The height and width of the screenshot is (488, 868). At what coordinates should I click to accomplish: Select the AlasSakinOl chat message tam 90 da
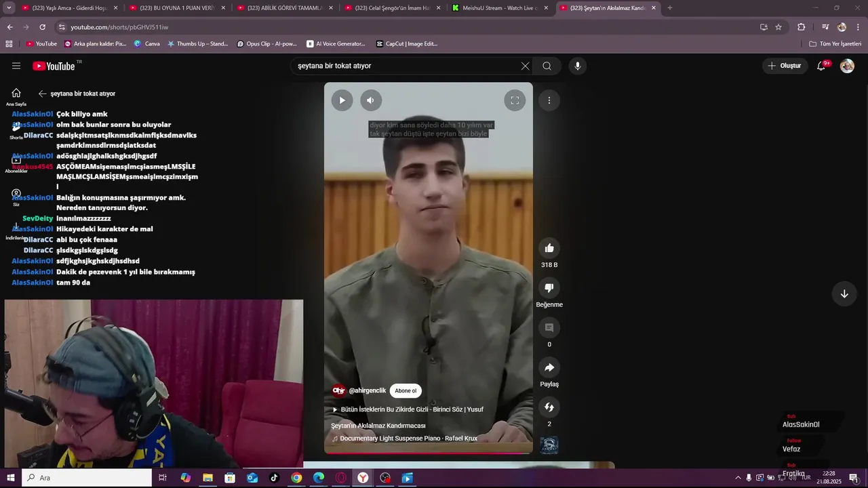73,283
